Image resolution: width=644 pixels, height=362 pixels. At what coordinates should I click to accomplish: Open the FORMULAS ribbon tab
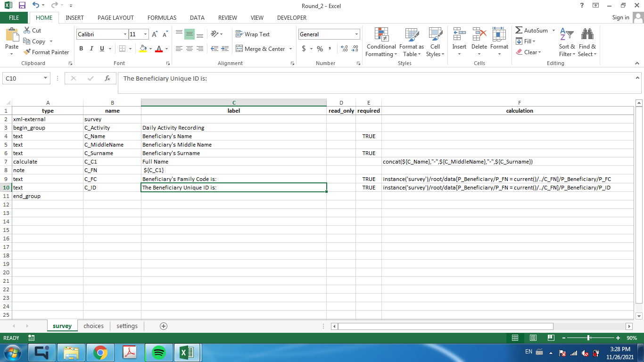(162, 18)
